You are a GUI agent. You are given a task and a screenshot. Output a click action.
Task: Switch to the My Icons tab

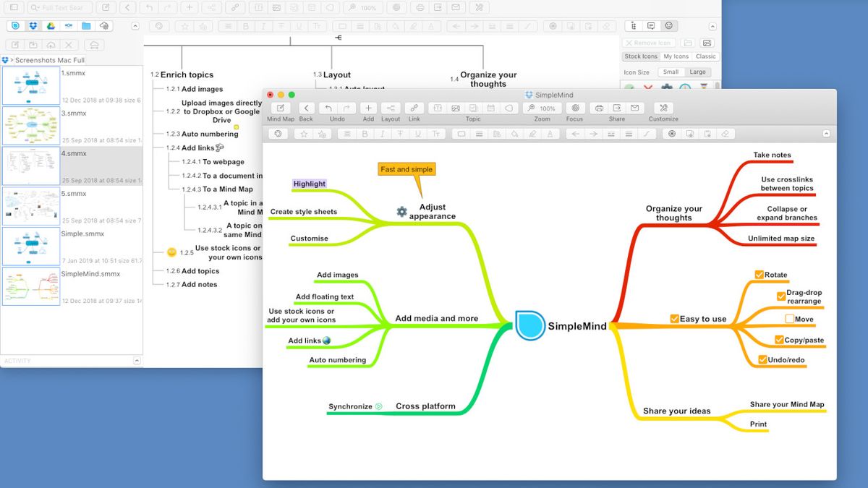[x=676, y=56]
